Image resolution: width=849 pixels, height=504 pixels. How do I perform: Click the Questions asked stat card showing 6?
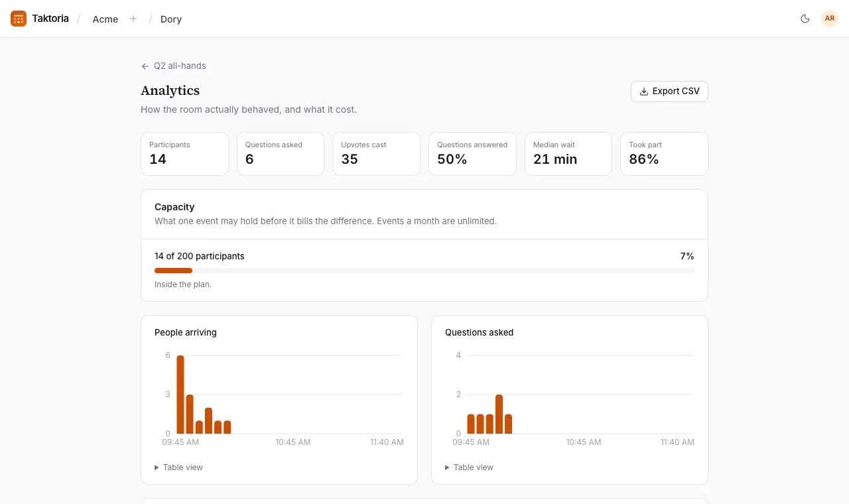[281, 154]
